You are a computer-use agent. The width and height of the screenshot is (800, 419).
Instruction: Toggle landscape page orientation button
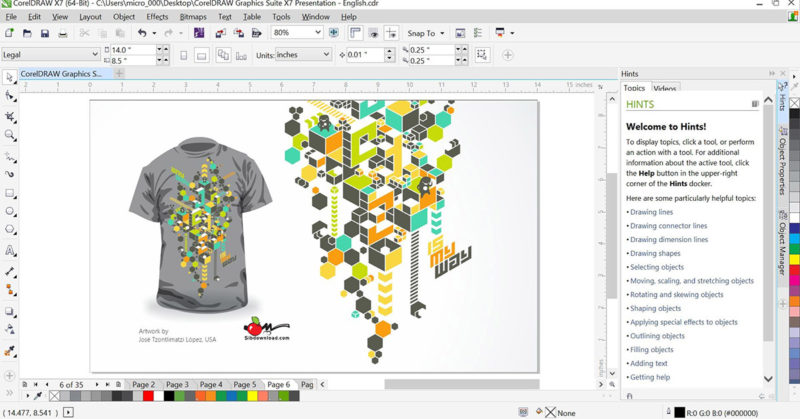[x=202, y=55]
